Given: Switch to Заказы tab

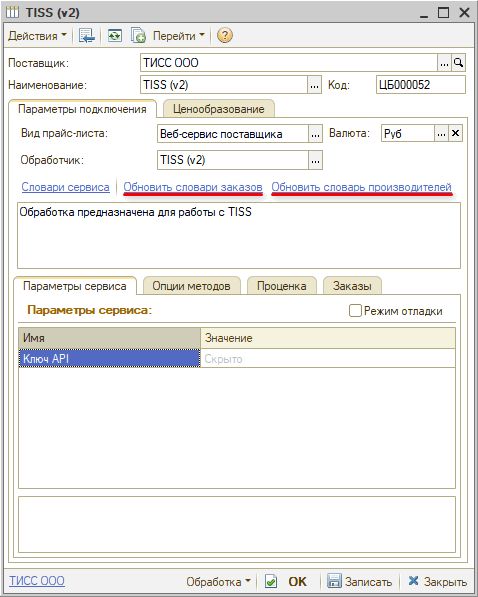Looking at the screenshot, I should (352, 286).
